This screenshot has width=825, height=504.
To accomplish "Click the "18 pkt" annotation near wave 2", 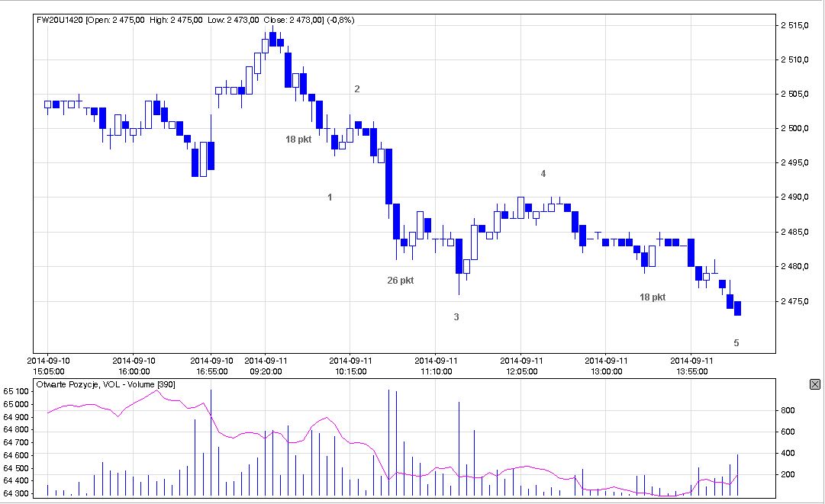I will (x=298, y=140).
